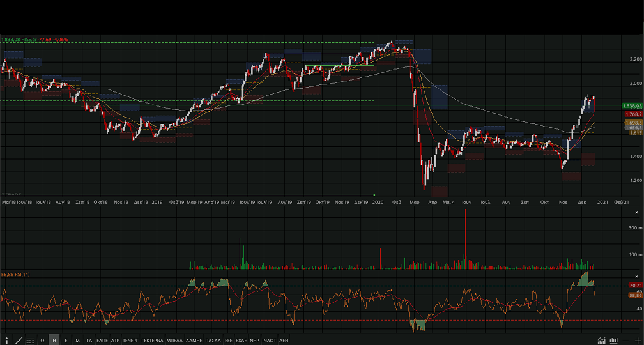Change chart type with bar-chart icon
This screenshot has width=644, height=345.
613,341
